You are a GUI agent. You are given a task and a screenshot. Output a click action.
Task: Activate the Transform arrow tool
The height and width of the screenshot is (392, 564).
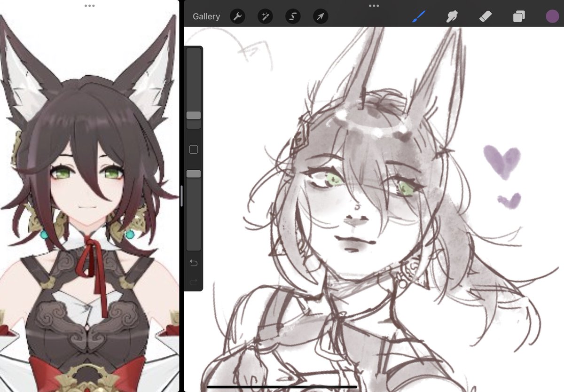[321, 17]
